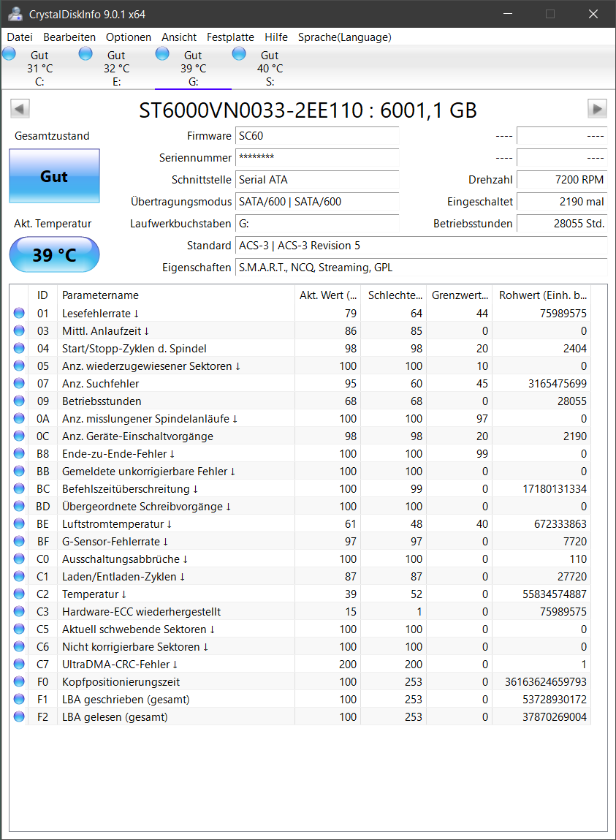The width and height of the screenshot is (616, 840).
Task: Click the Grenzwert... column header
Action: pyautogui.click(x=459, y=295)
